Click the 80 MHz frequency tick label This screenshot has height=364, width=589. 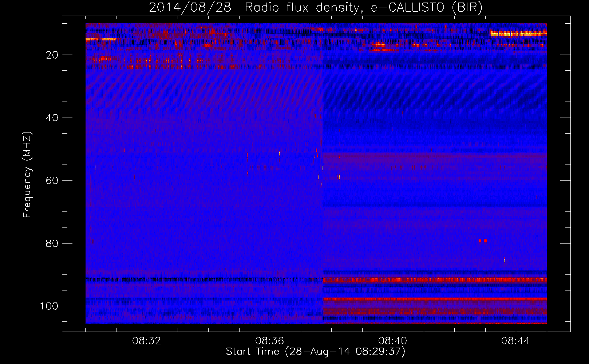52,244
